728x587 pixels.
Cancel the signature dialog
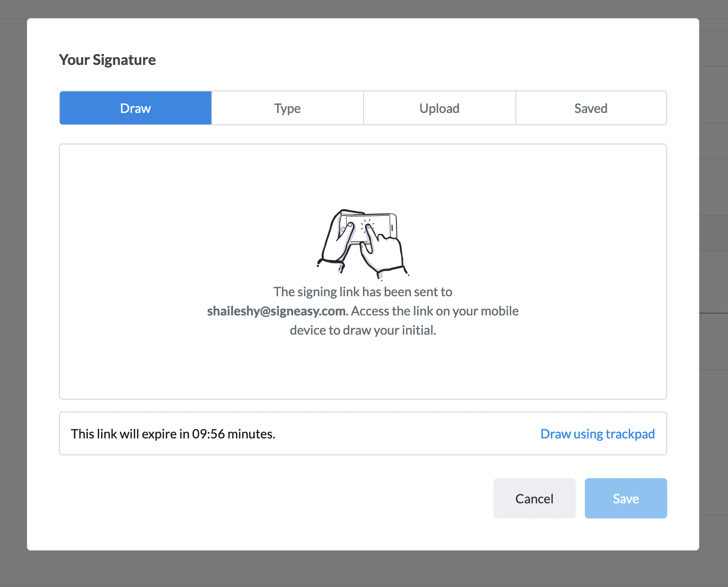tap(534, 498)
